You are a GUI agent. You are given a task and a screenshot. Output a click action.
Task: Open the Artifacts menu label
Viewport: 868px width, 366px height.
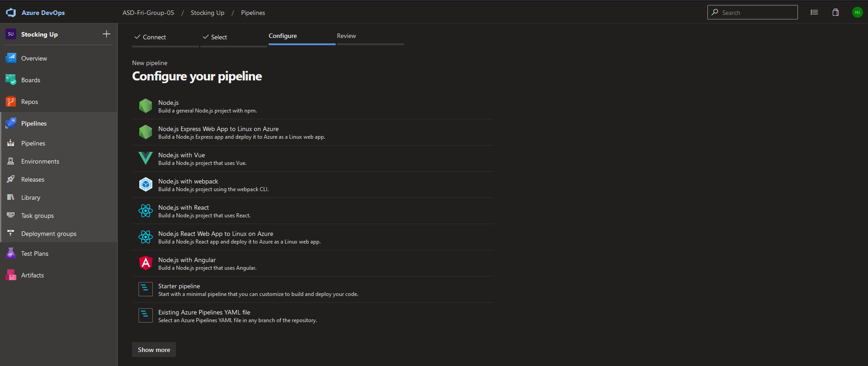point(33,275)
